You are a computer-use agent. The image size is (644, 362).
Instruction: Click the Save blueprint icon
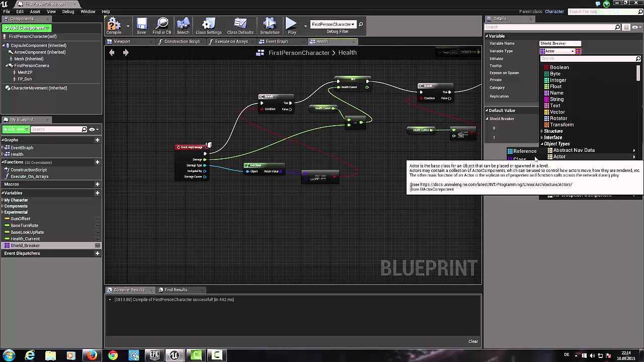(x=141, y=24)
